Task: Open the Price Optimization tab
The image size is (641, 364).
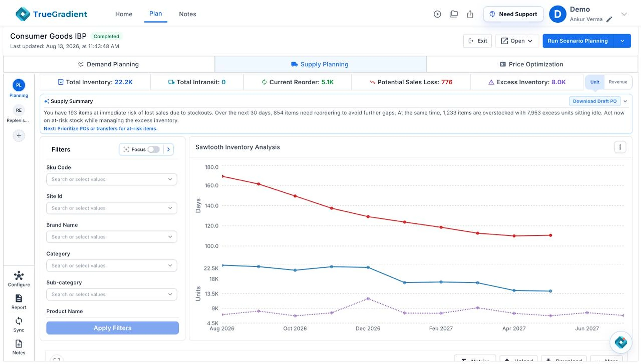Action: point(532,64)
